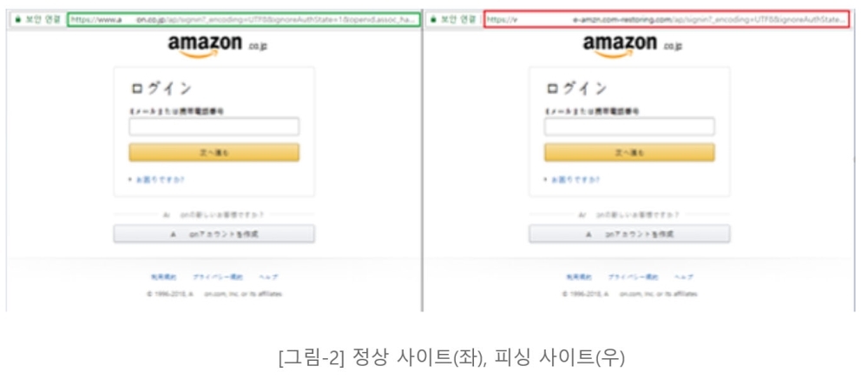The image size is (868, 379).
Task: Click the green lock icon in left browser
Action: 18,19
